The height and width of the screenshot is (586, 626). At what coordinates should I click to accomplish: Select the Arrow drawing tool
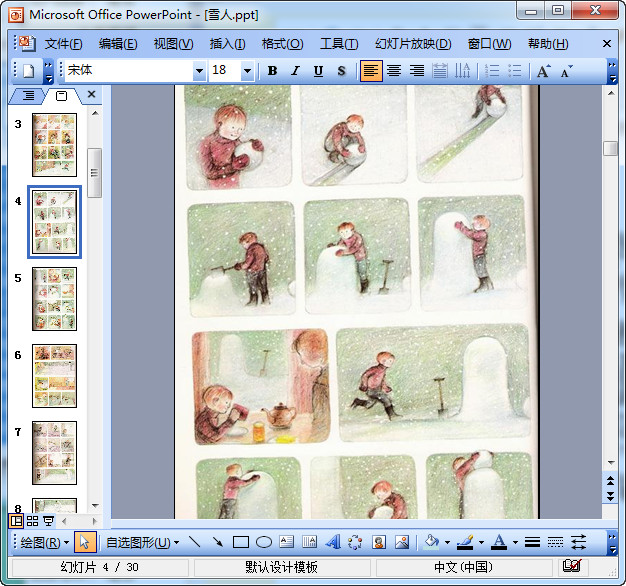click(217, 542)
